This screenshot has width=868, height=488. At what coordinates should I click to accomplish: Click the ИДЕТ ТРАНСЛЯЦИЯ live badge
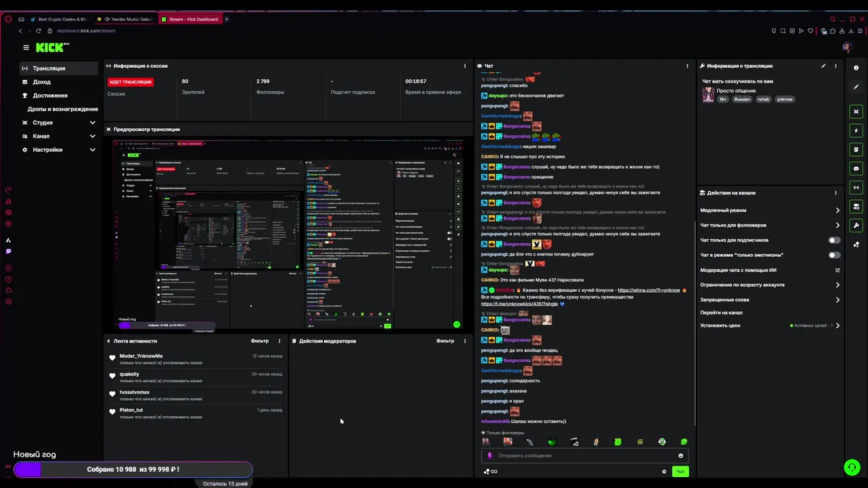(x=130, y=82)
